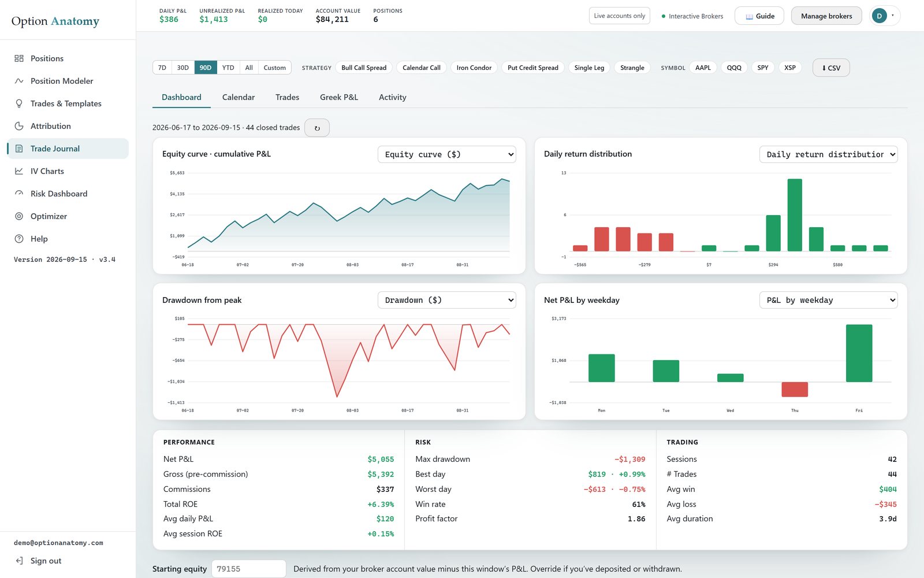Click the Optimizer target icon
Screen dimensions: 924x578
(x=19, y=216)
